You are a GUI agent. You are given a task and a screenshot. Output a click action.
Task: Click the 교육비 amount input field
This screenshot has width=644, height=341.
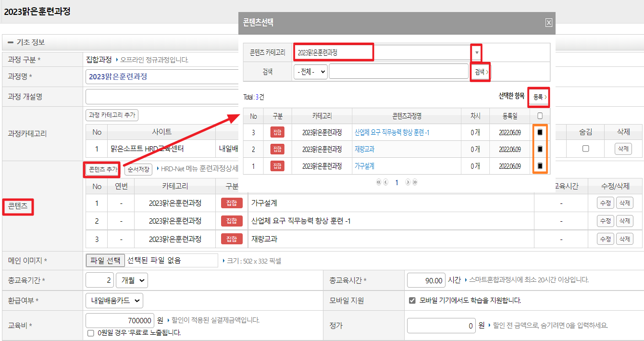tap(120, 320)
